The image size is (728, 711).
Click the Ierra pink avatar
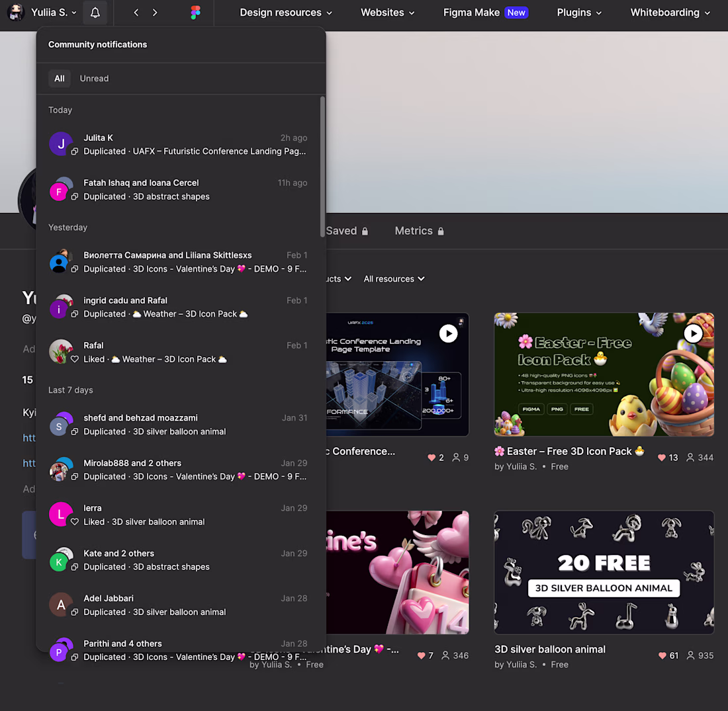(61, 514)
